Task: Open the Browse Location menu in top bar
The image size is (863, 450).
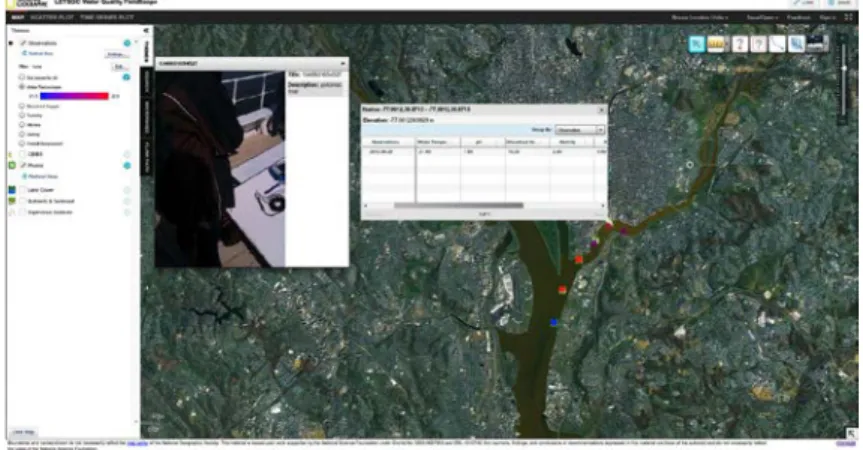Action: tap(699, 18)
